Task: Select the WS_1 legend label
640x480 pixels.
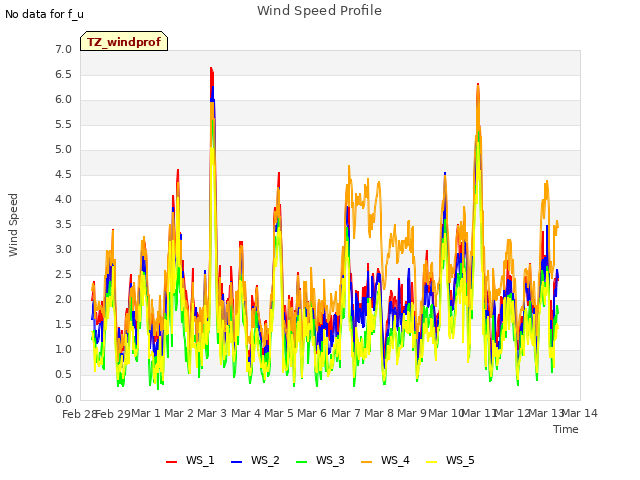Action: coord(200,460)
